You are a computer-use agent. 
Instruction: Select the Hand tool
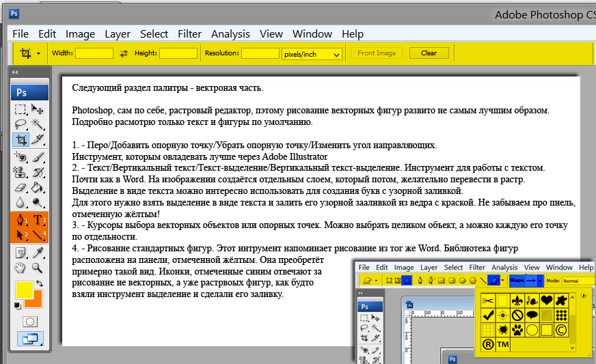(x=20, y=268)
